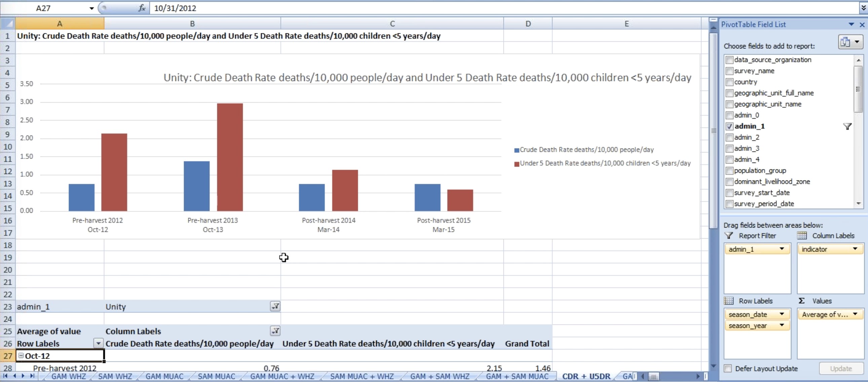
Task: Open the Name Box dropdown
Action: coord(91,8)
